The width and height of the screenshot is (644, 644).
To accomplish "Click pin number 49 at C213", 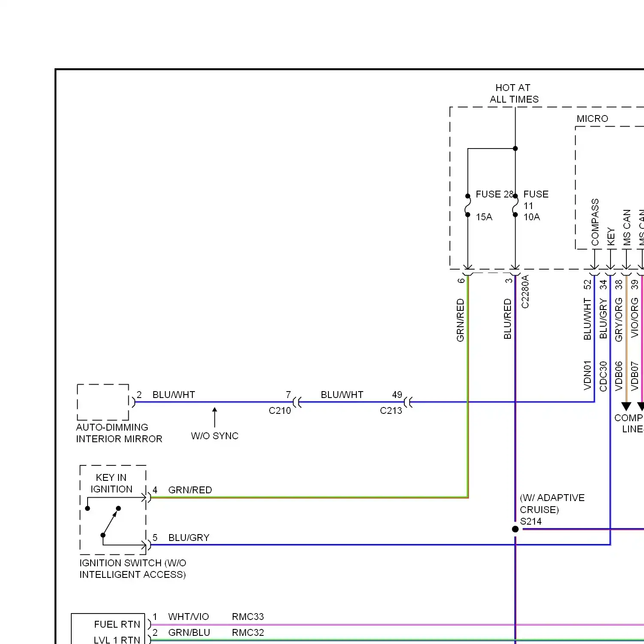I will 397,395.
